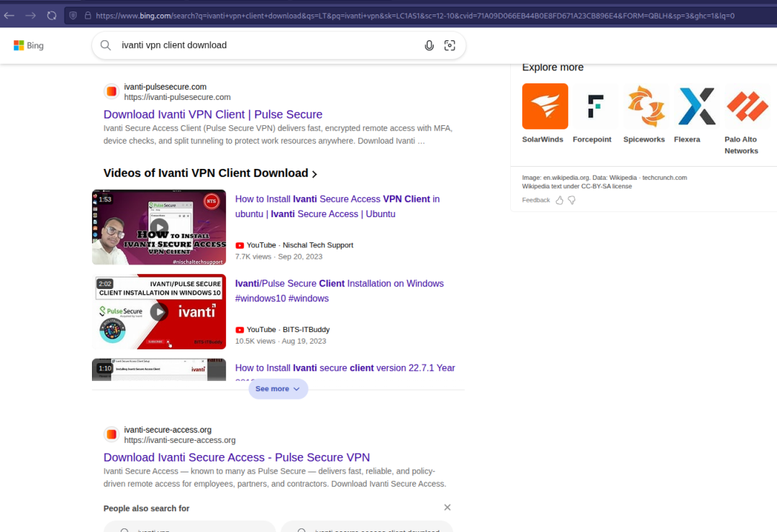Click the thumbs up feedback icon
This screenshot has width=777, height=532.
pos(559,200)
